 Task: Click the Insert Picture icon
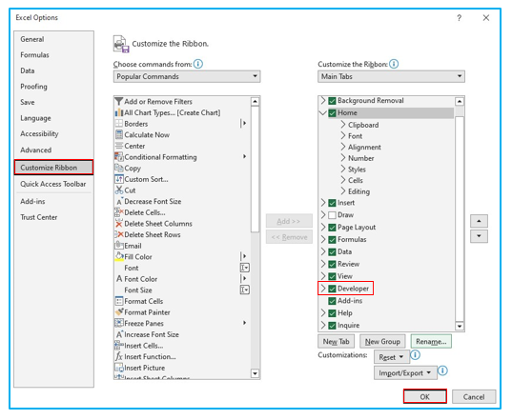[x=119, y=368]
